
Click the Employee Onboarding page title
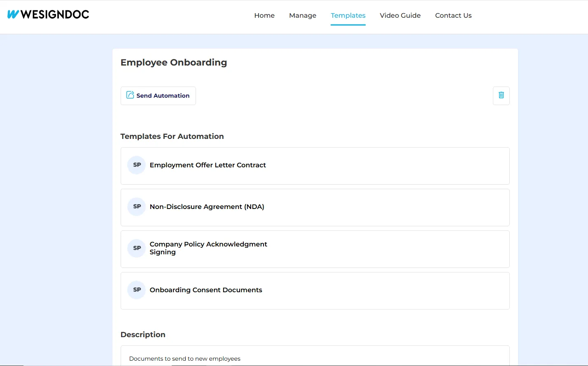(x=173, y=63)
